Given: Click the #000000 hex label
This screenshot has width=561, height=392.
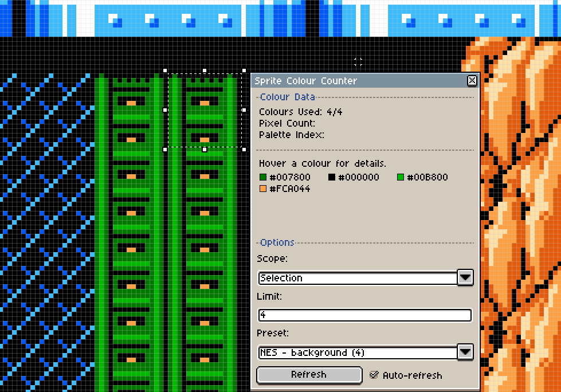Looking at the screenshot, I should point(359,177).
